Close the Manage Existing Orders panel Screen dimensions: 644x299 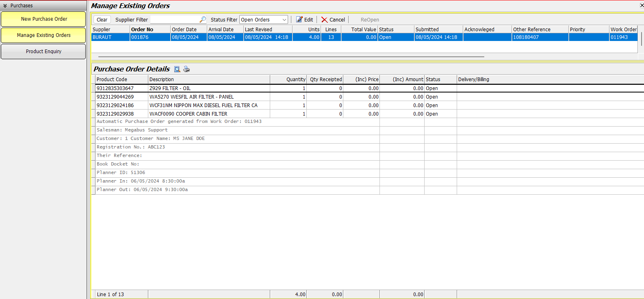[x=642, y=6]
